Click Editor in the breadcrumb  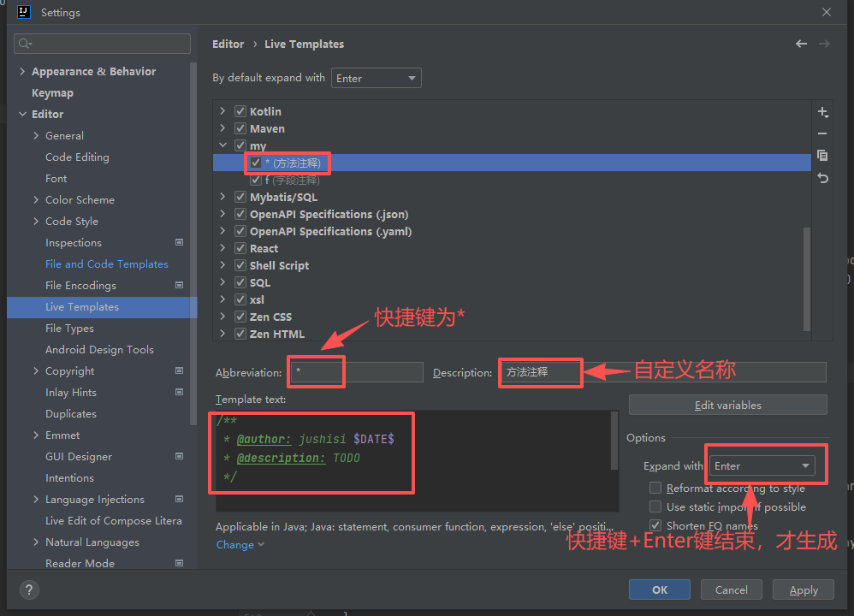(x=228, y=44)
